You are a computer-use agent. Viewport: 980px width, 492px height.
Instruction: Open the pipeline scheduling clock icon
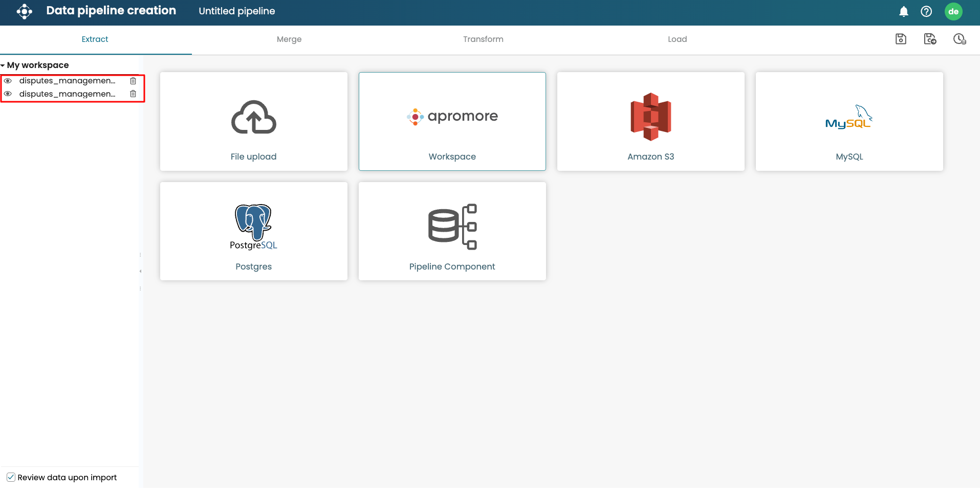tap(959, 39)
